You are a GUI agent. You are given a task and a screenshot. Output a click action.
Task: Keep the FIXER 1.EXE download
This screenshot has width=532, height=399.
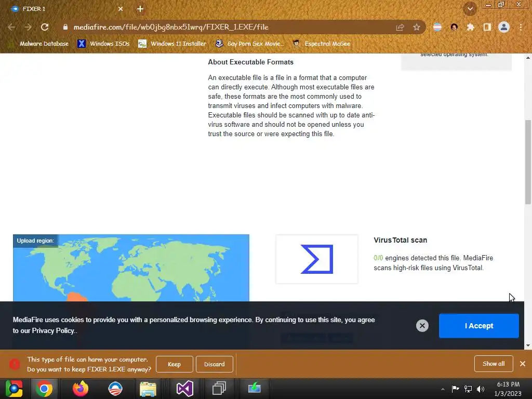(175, 364)
